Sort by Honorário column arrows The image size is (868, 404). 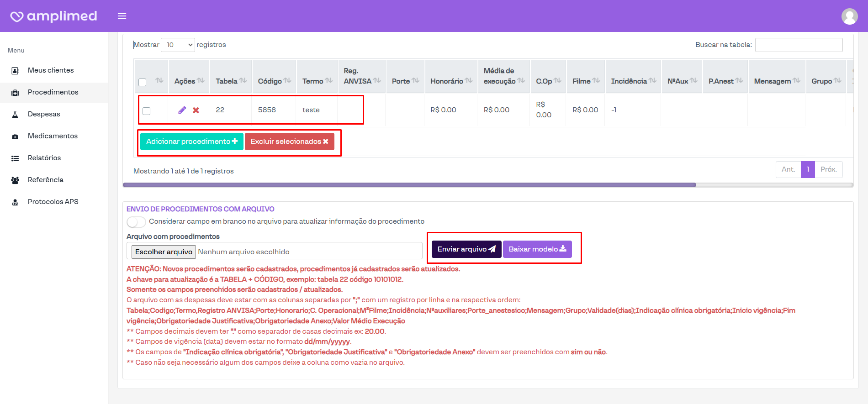(x=469, y=80)
